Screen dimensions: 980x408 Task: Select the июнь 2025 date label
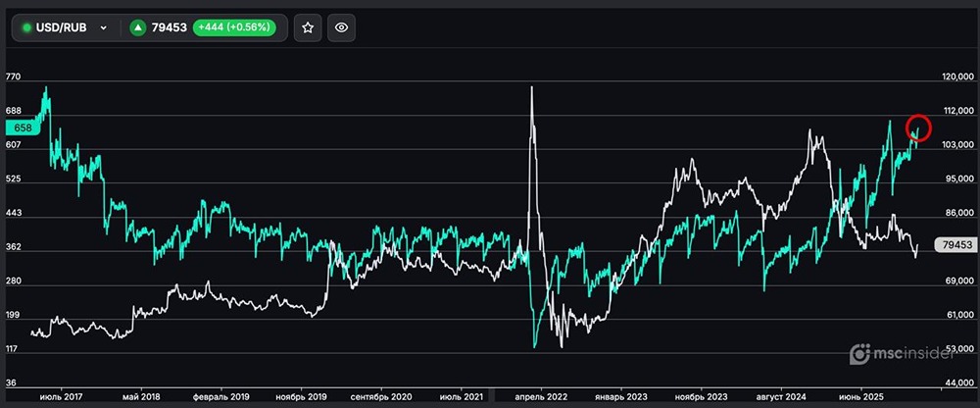coord(865,398)
